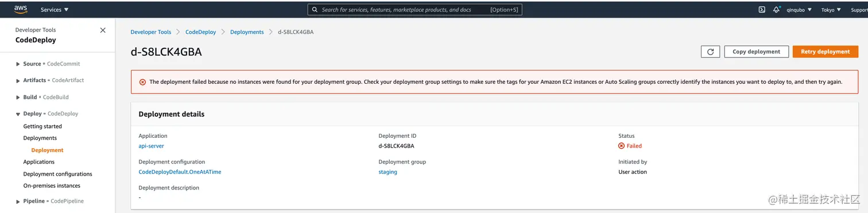Open CodeDeployDefault.OneAtATime configuration link
Screen dimensions: 868x213
click(180, 172)
